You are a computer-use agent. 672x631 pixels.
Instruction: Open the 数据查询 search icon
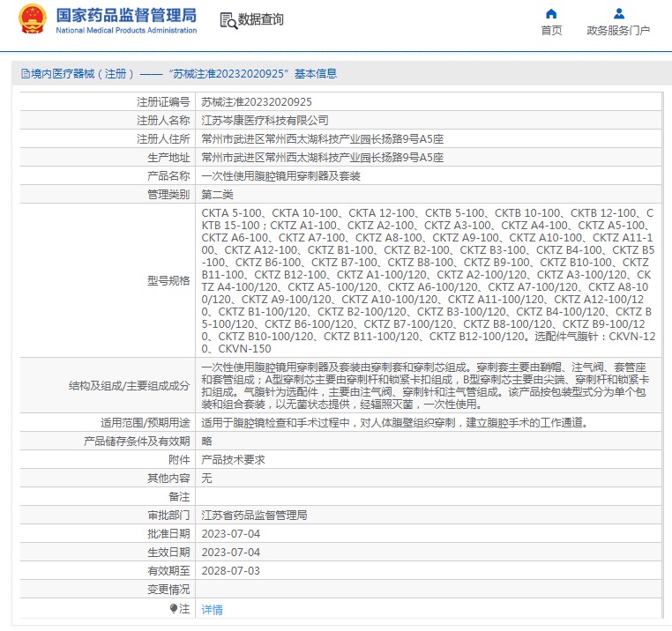point(228,20)
